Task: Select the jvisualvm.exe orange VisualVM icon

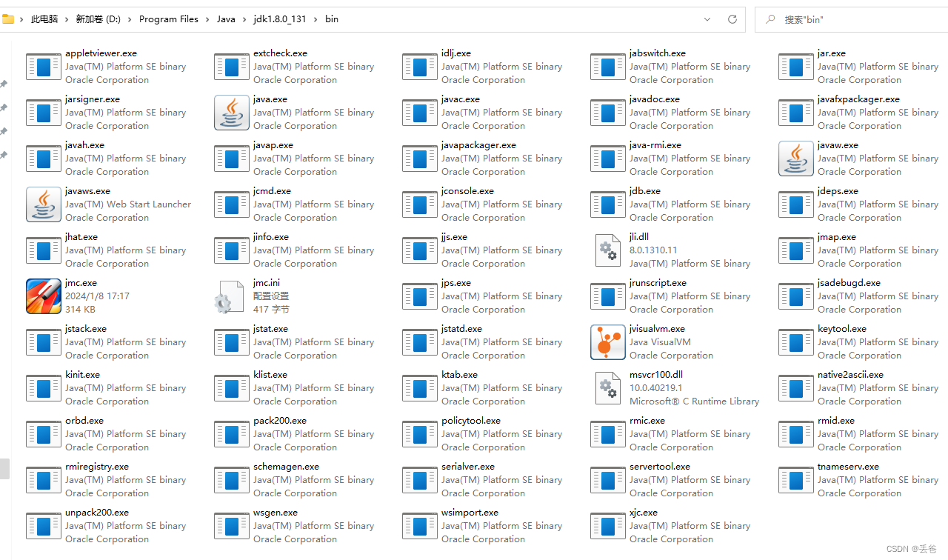Action: pyautogui.click(x=608, y=342)
